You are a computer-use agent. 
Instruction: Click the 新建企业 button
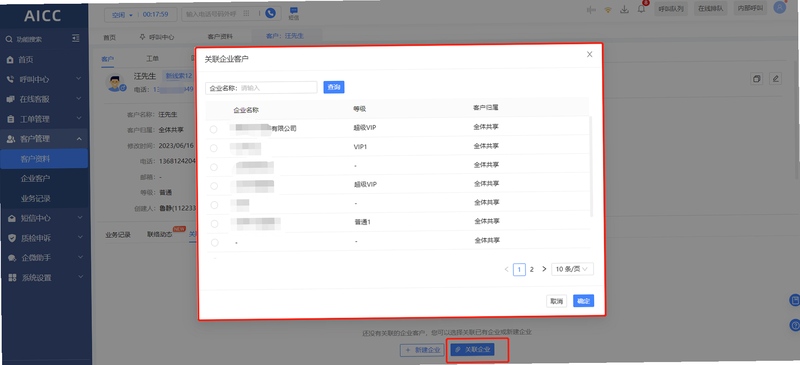tap(422, 350)
